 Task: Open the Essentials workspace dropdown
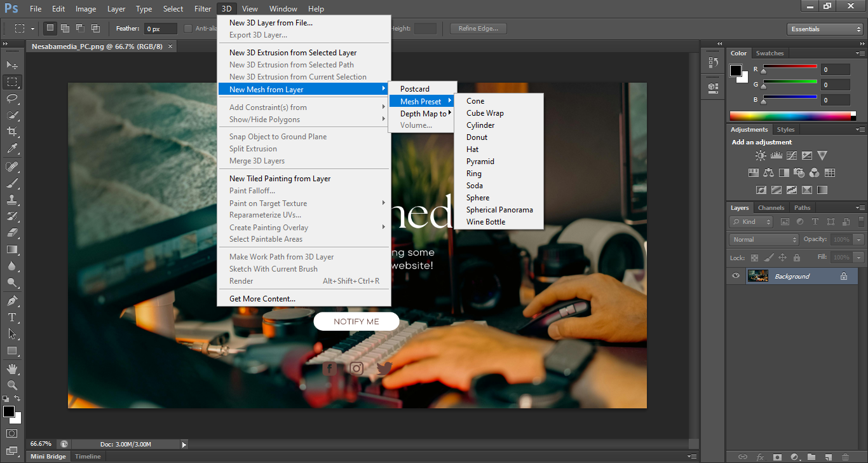[824, 29]
